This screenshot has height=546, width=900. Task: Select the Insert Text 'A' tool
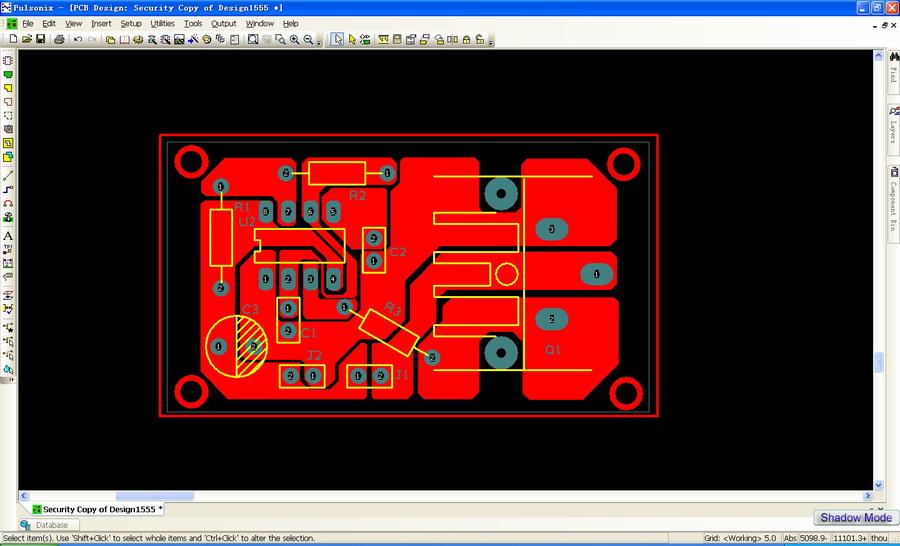point(8,235)
